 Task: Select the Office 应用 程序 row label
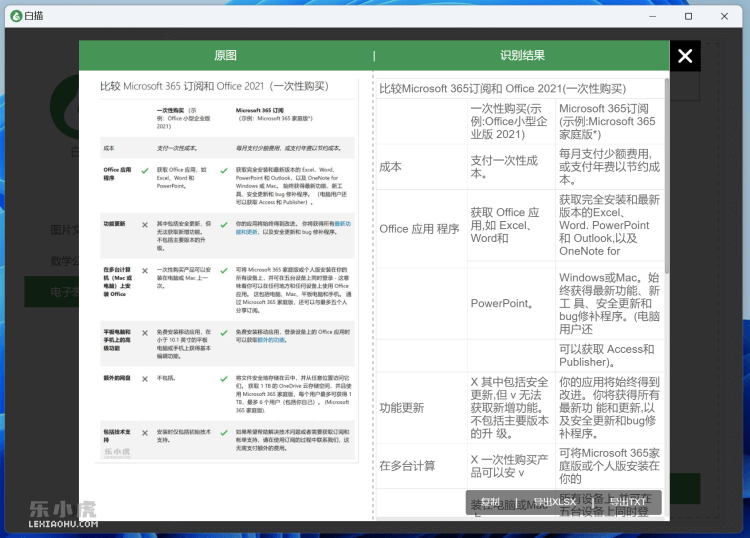421,229
